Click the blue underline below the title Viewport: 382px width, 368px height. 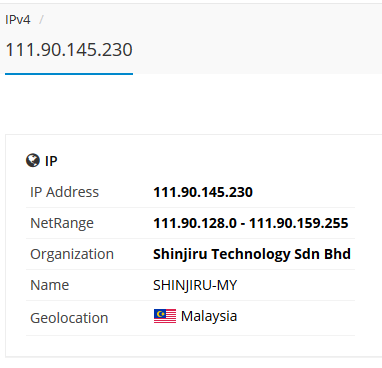click(69, 74)
